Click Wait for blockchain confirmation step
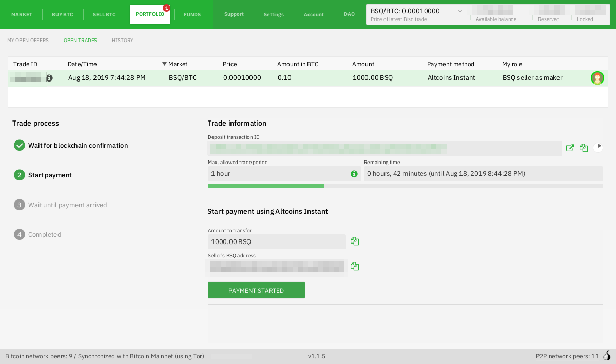 point(71,145)
